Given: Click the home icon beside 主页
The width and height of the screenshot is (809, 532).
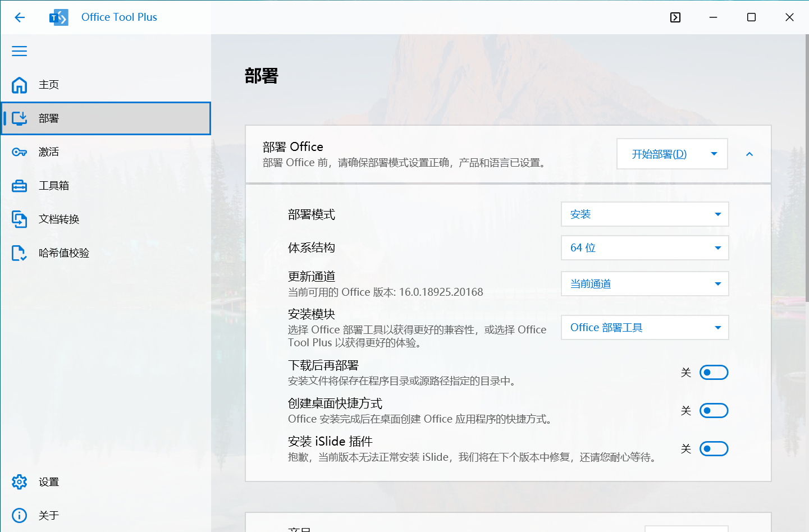Looking at the screenshot, I should point(20,85).
